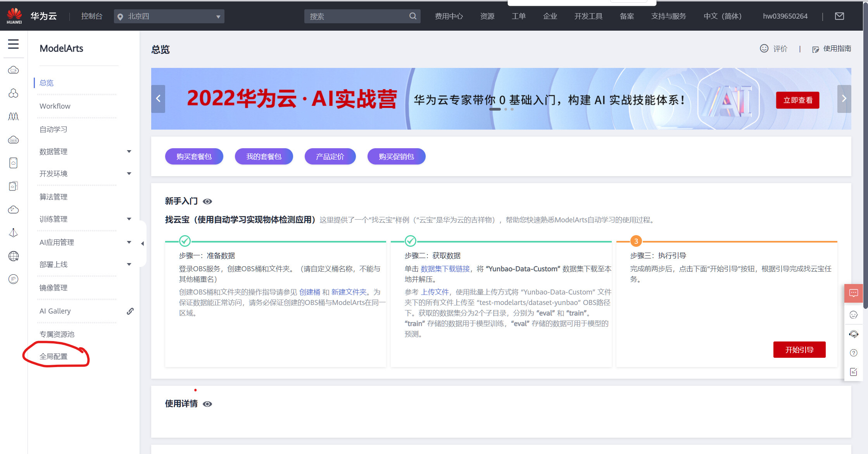Click the 控制台 console link
This screenshot has width=868, height=454.
pyautogui.click(x=92, y=16)
